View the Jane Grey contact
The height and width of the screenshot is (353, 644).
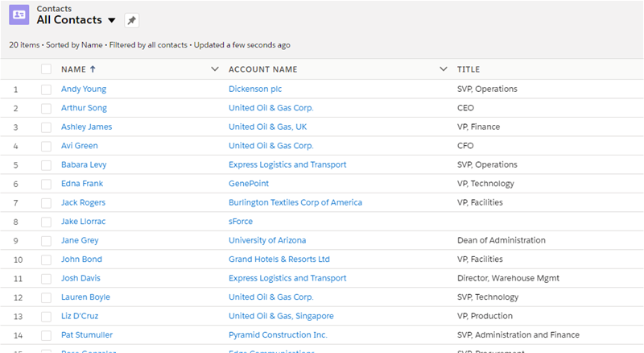pyautogui.click(x=80, y=240)
